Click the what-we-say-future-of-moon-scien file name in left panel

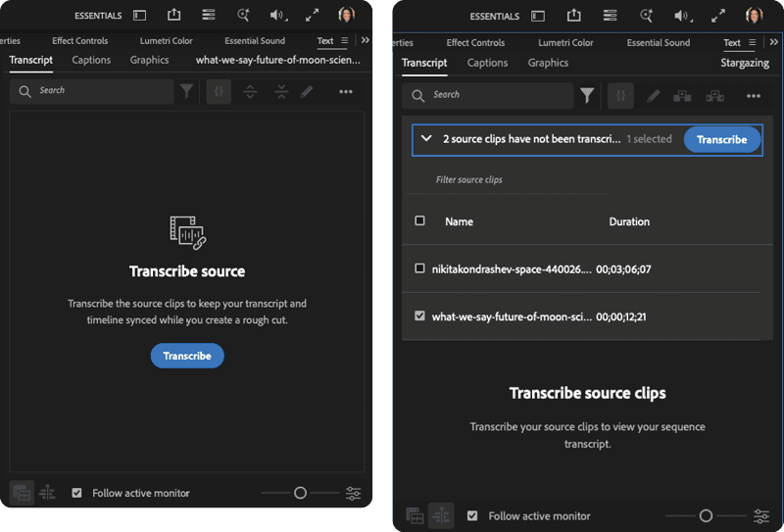point(278,60)
